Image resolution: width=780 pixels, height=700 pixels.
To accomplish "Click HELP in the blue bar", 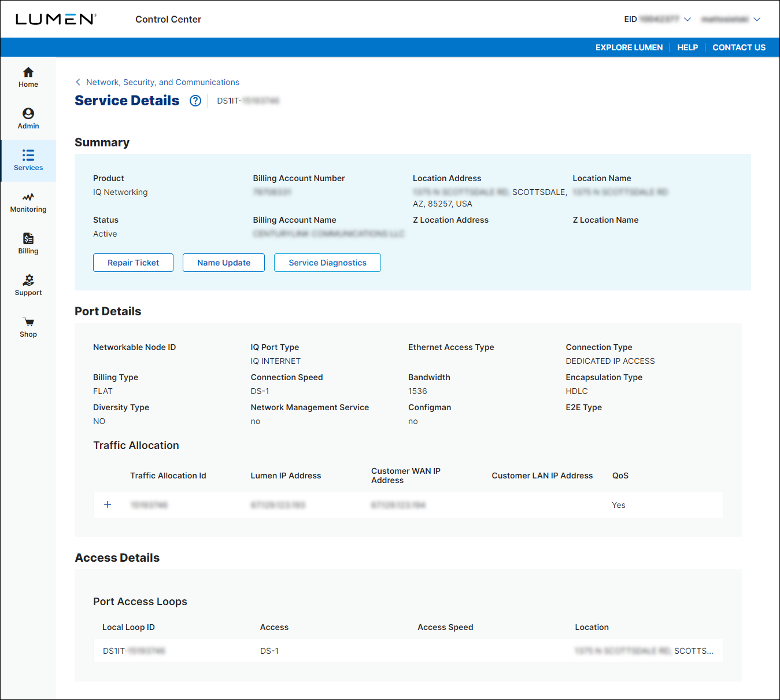I will pos(687,47).
